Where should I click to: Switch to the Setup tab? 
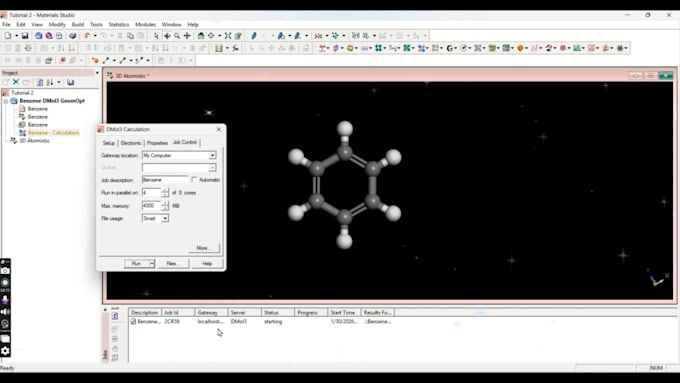tap(108, 143)
